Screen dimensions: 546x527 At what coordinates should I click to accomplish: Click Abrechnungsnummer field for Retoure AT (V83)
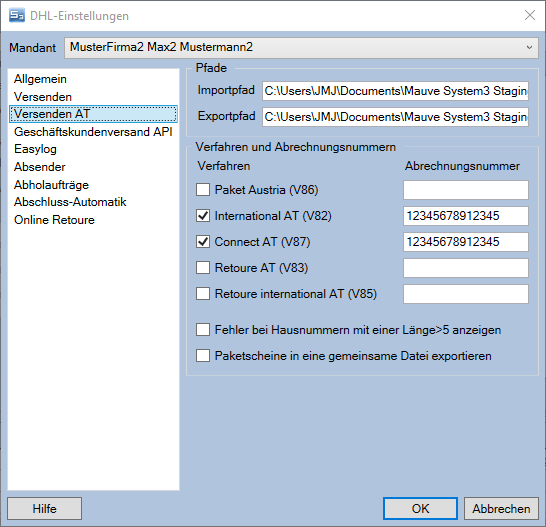pyautogui.click(x=466, y=268)
